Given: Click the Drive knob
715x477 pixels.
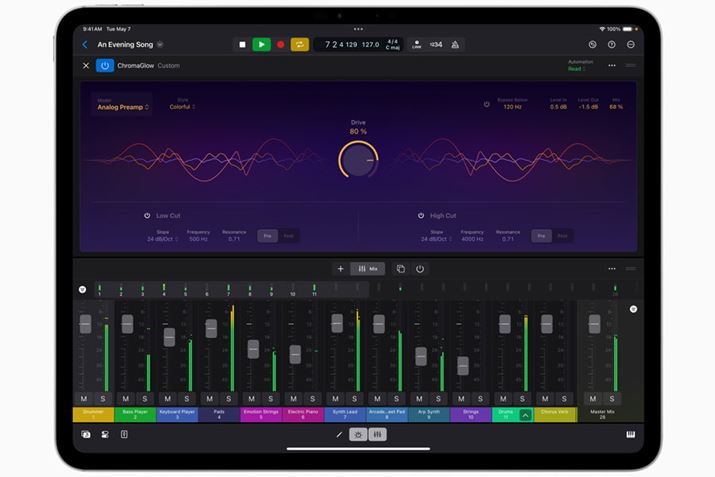Looking at the screenshot, I should (x=357, y=159).
